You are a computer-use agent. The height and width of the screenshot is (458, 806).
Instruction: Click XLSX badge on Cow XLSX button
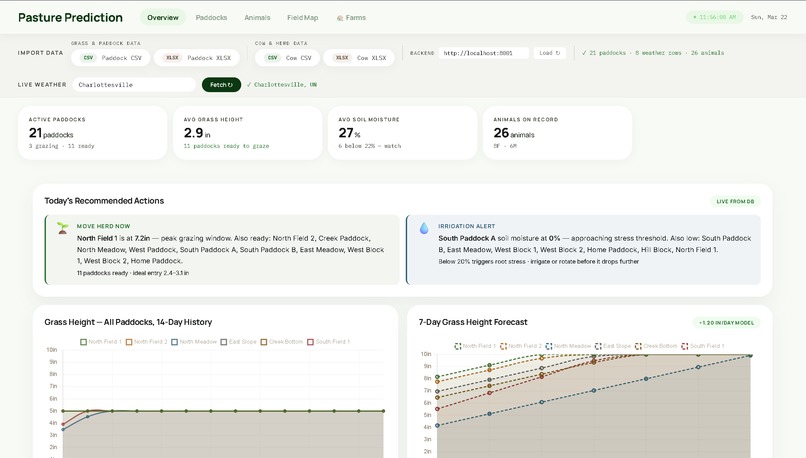click(342, 58)
